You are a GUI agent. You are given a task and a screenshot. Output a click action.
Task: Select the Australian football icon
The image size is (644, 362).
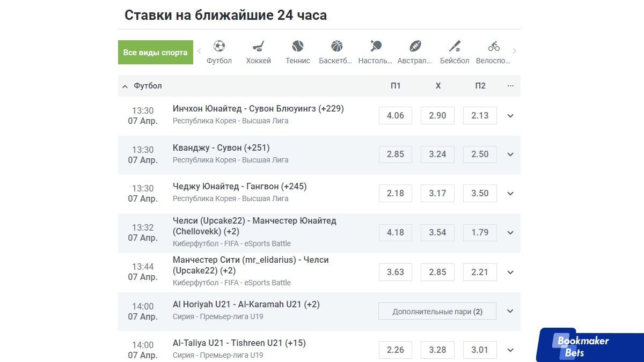415,46
